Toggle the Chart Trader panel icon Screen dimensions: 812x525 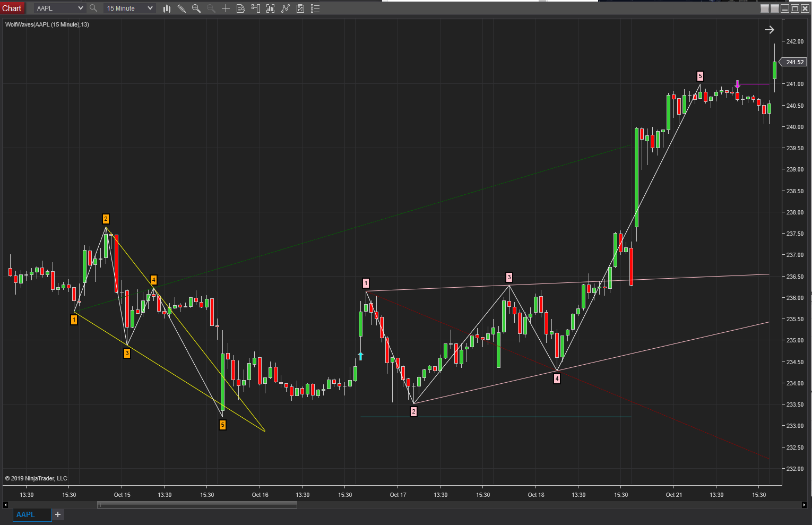click(x=255, y=8)
